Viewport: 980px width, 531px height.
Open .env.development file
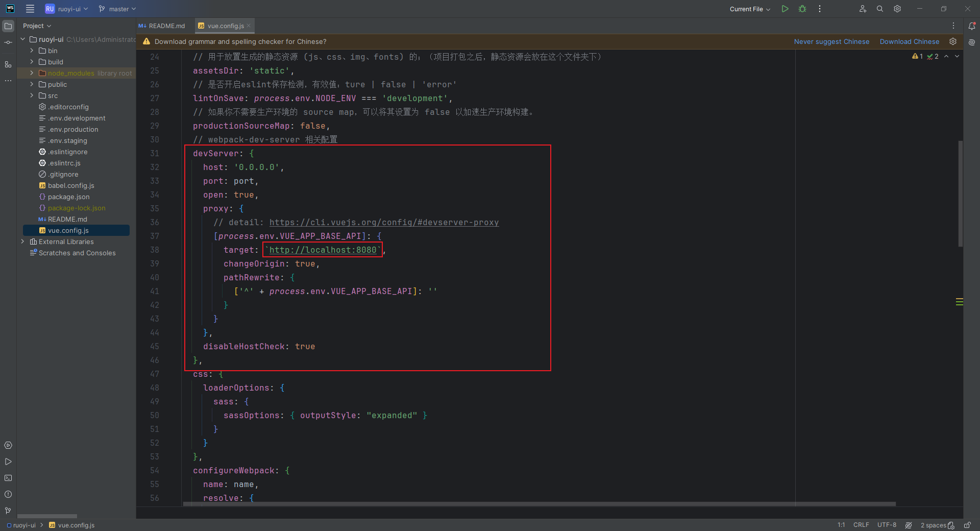77,118
